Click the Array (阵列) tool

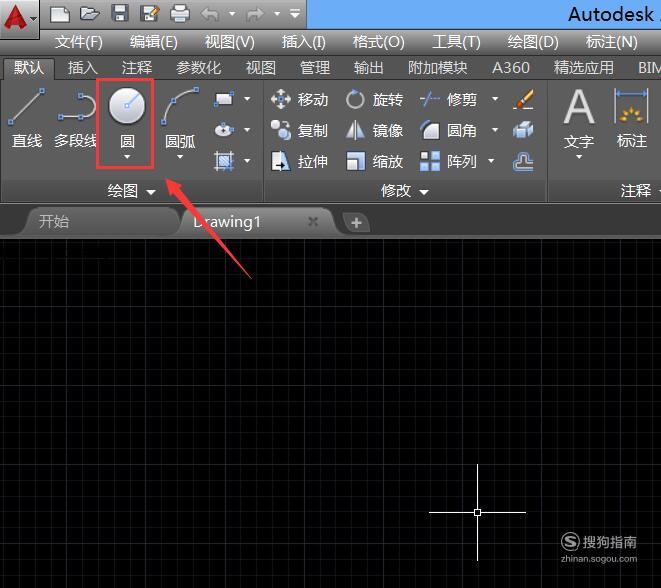449,161
